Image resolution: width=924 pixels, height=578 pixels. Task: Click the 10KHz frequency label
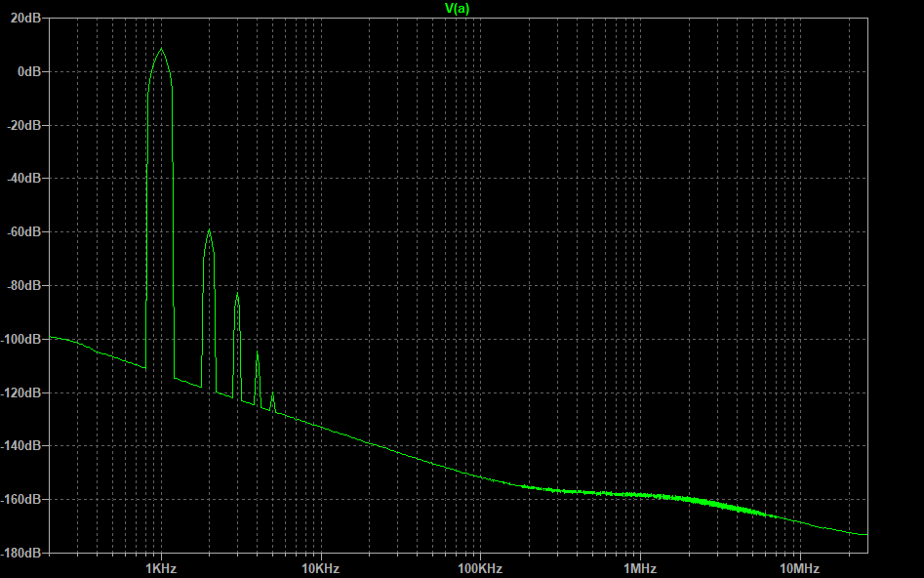pos(321,568)
